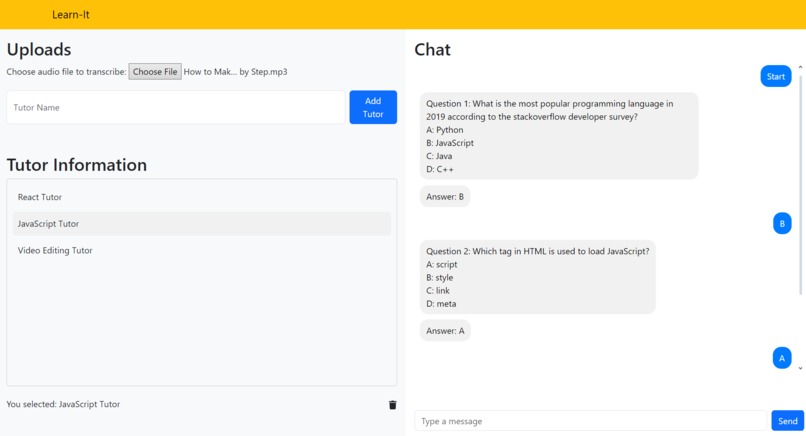Click the chat scrollbar thumb
Image resolution: width=806 pixels, height=436 pixels.
coord(800,183)
